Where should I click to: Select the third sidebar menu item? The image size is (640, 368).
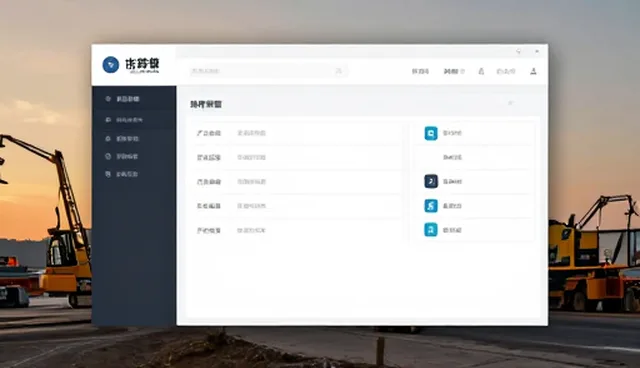coord(134,139)
